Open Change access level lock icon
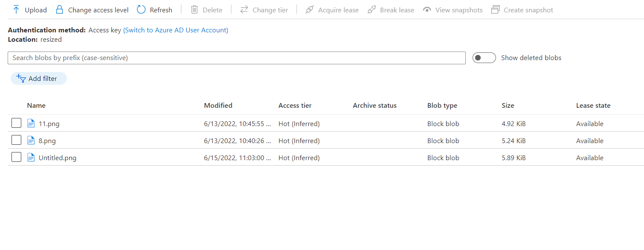This screenshot has height=250, width=644. click(60, 9)
